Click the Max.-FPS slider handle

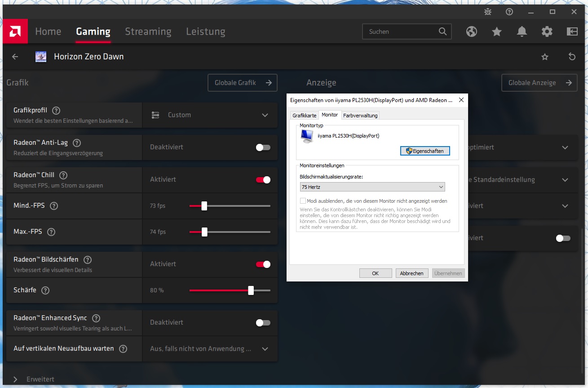coord(205,232)
